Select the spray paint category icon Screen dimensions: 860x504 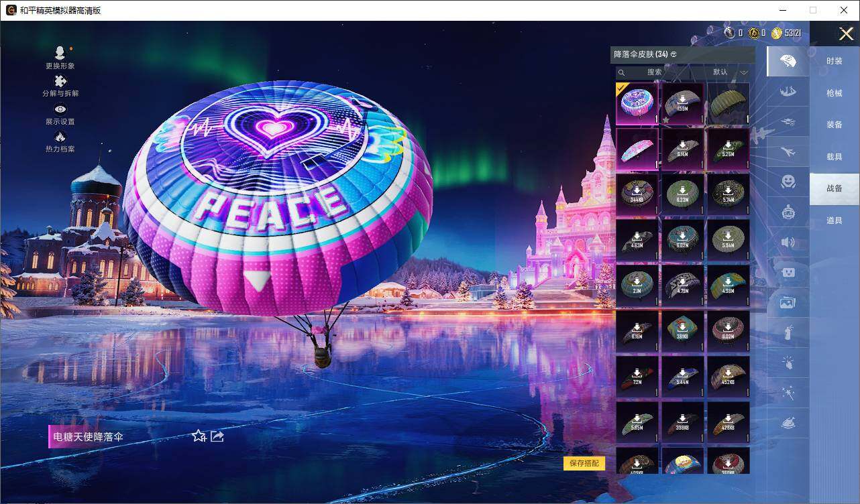pyautogui.click(x=788, y=332)
